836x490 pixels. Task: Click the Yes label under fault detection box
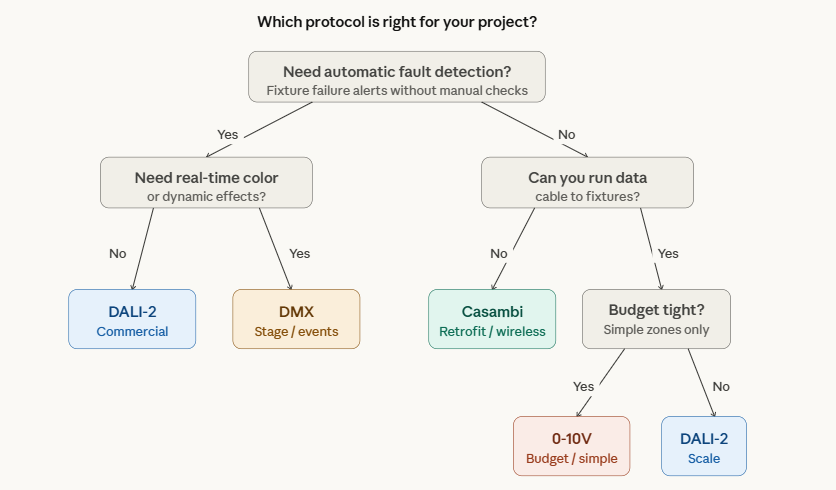227,134
